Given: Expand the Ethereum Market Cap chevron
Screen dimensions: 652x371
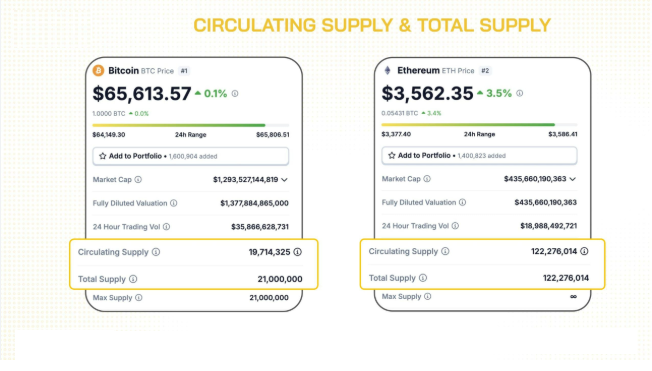Looking at the screenshot, I should click(573, 179).
